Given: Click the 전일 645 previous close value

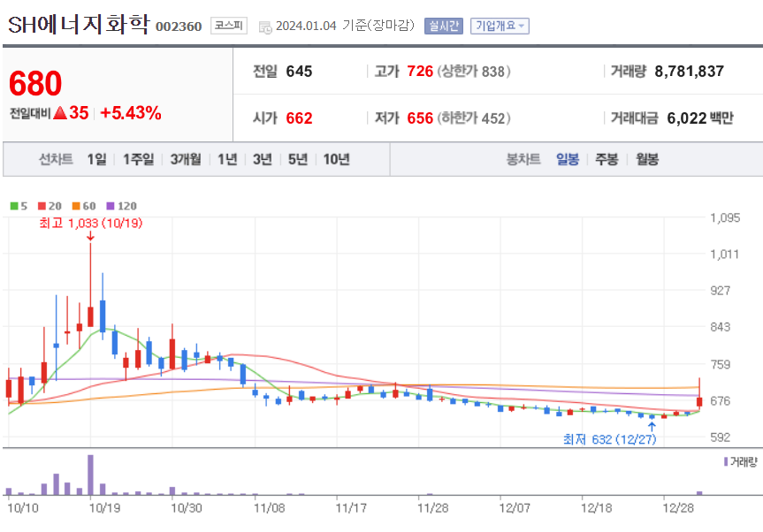Looking at the screenshot, I should (x=299, y=72).
